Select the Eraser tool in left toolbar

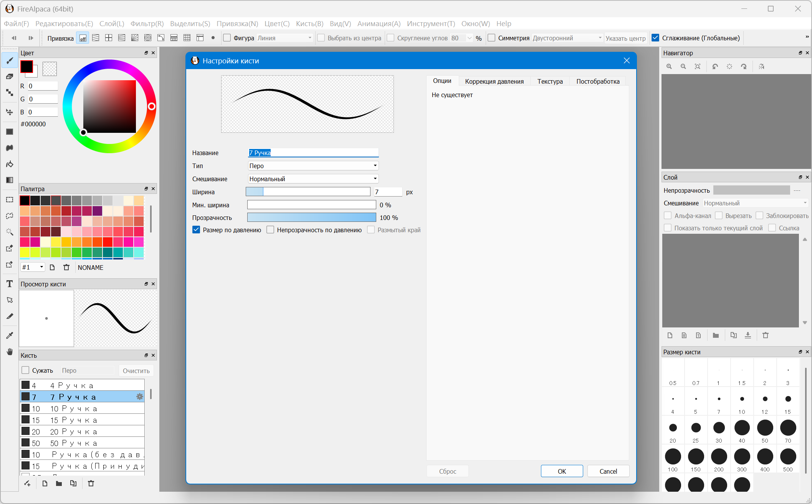click(10, 76)
